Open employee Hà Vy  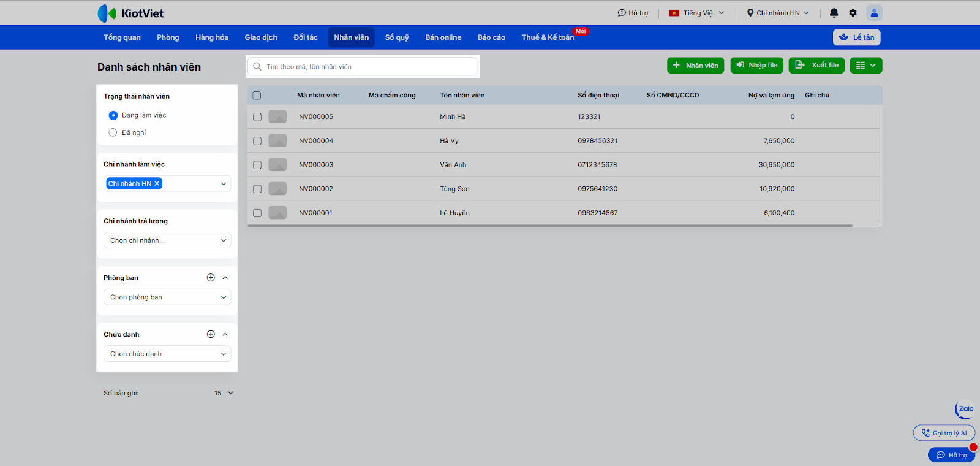pyautogui.click(x=449, y=141)
